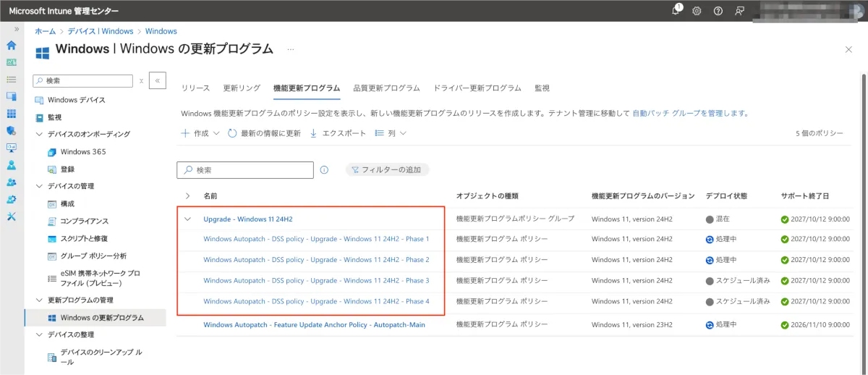Click the フィルターの追加 button
868x375 pixels.
pos(387,169)
